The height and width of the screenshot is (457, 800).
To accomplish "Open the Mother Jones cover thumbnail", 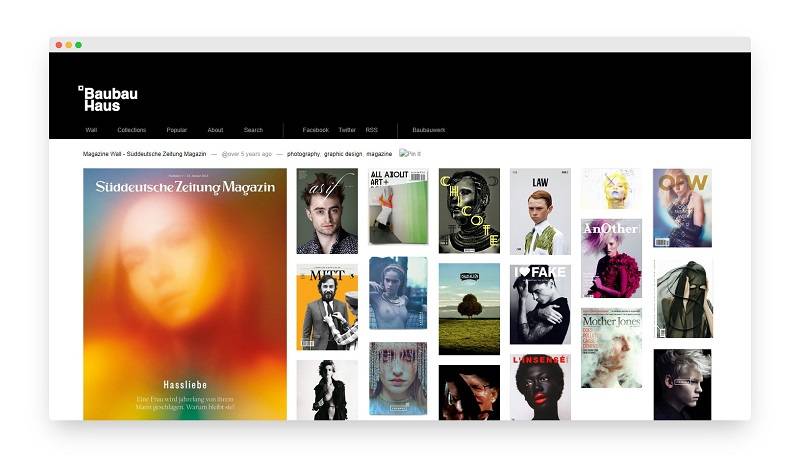I will click(x=611, y=347).
